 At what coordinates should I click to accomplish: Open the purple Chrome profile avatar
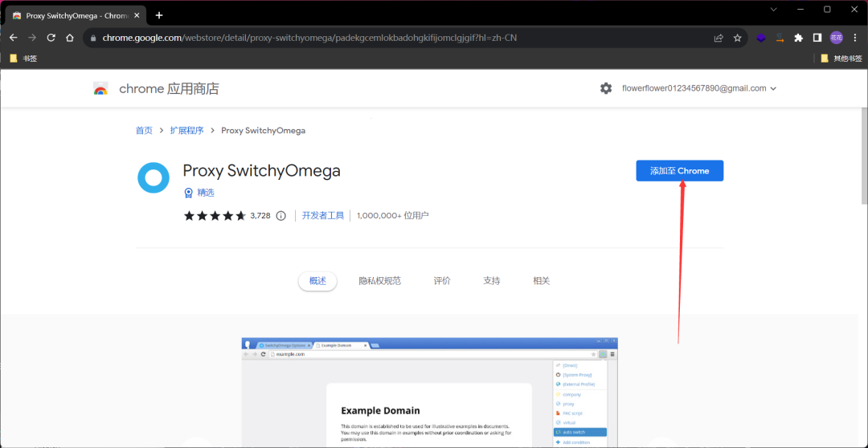[837, 38]
